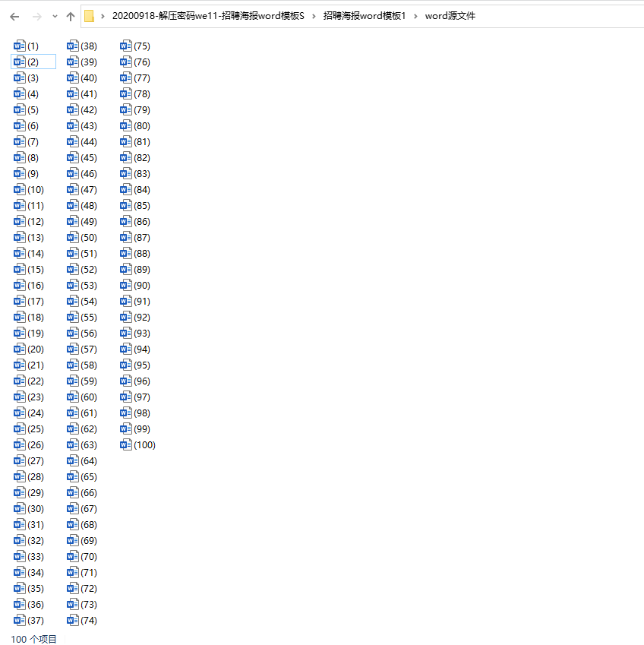The width and height of the screenshot is (644, 645).
Task: Click the 100 个项目 status bar count
Action: pyautogui.click(x=33, y=639)
